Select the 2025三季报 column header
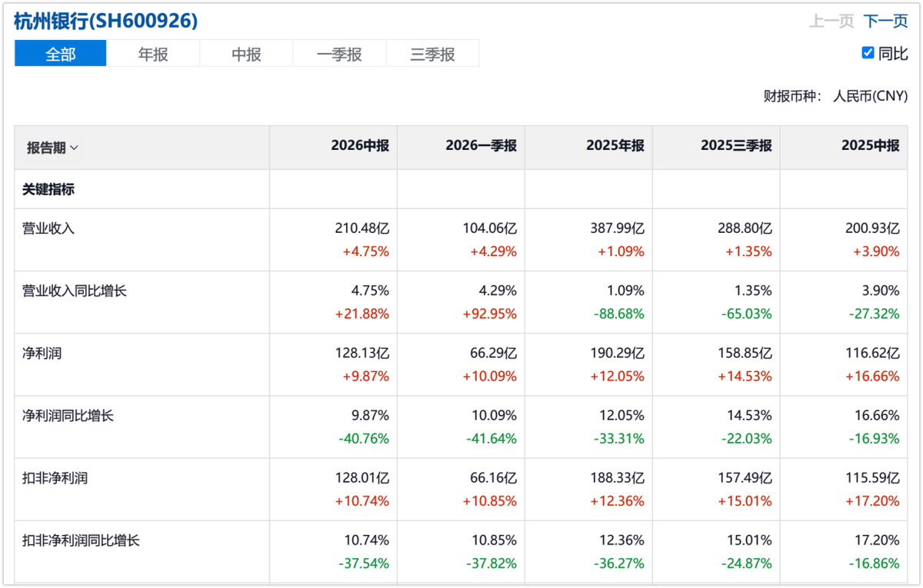 tap(737, 146)
